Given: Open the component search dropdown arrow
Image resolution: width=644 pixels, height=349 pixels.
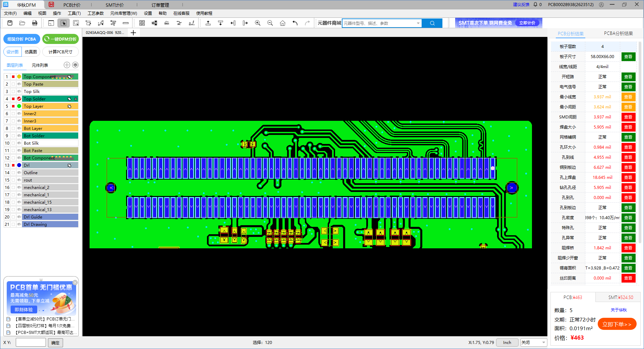Looking at the screenshot, I should (x=418, y=23).
